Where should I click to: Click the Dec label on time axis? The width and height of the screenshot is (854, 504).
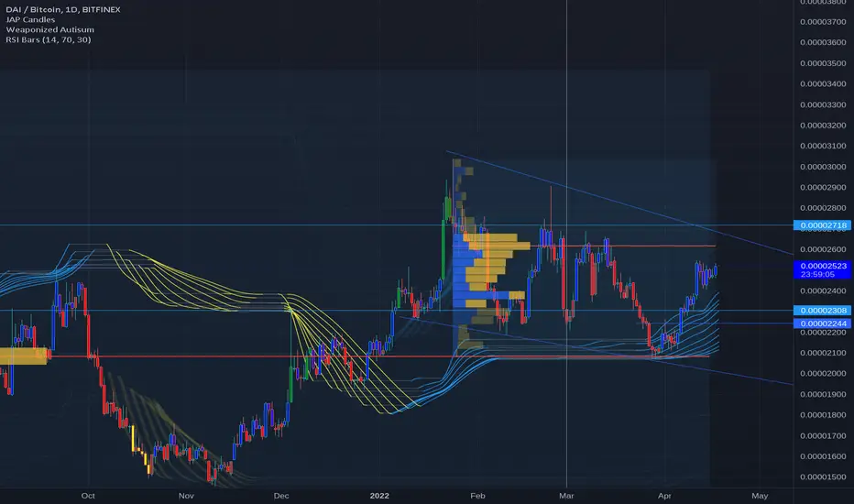click(x=281, y=496)
